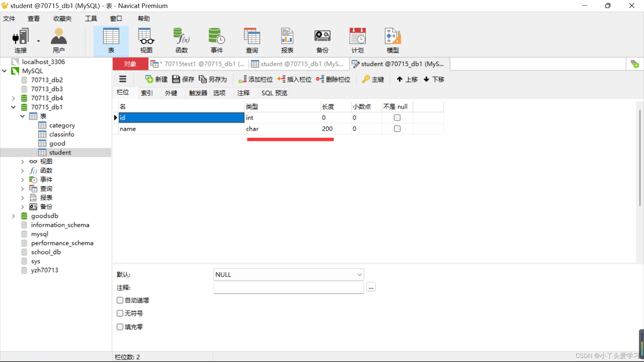This screenshot has width=644, height=362.
Task: Click the 注释 comment input field
Action: click(x=288, y=288)
